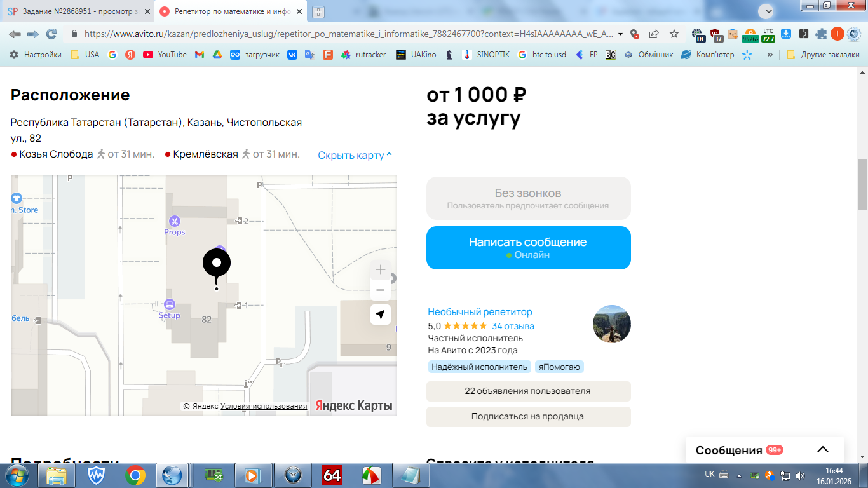Open the tab search dropdown arrow
The image size is (868, 488).
coord(768,11)
